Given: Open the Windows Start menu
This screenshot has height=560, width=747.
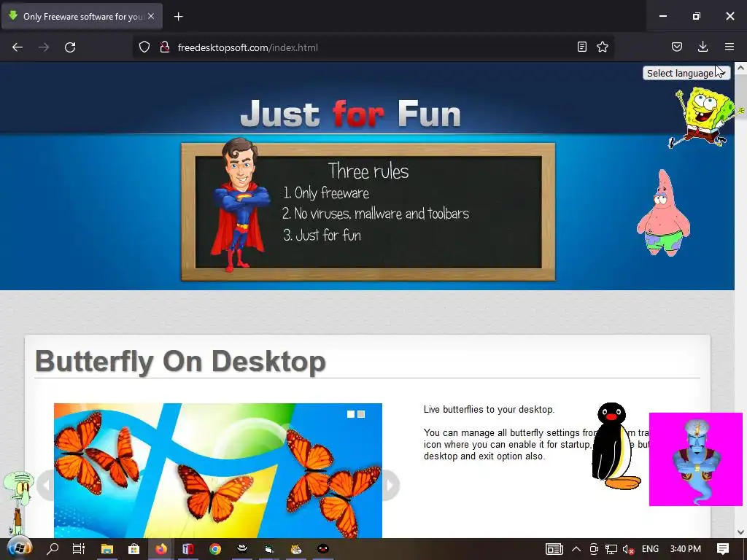Looking at the screenshot, I should pyautogui.click(x=19, y=548).
